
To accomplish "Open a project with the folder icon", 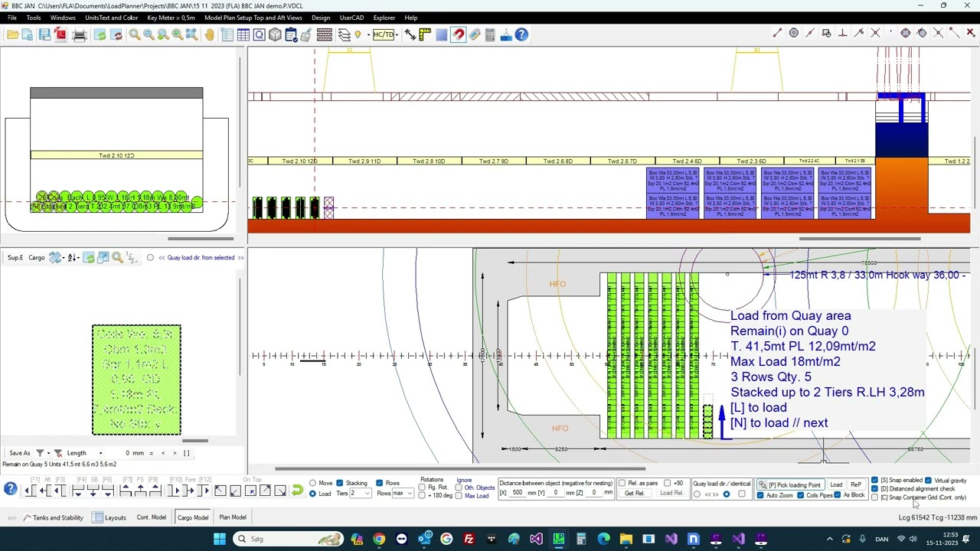I will pos(13,34).
